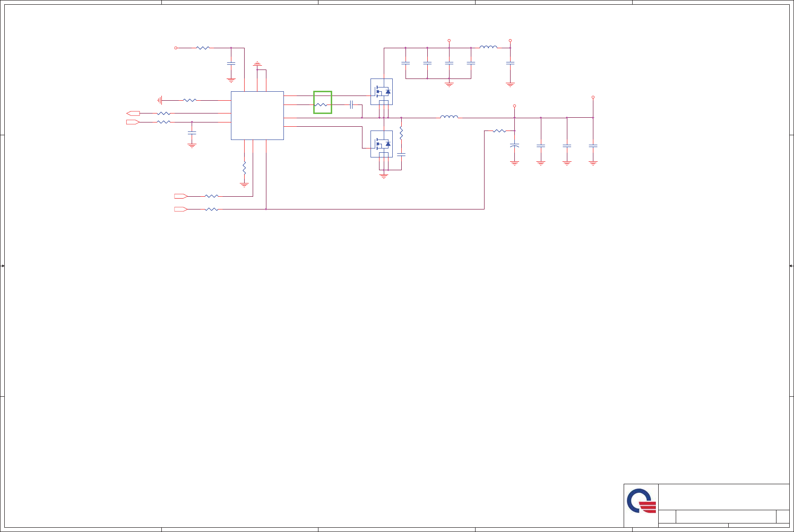Click the resistor near the top-left terminal
The width and height of the screenshot is (794, 532).
pos(203,48)
